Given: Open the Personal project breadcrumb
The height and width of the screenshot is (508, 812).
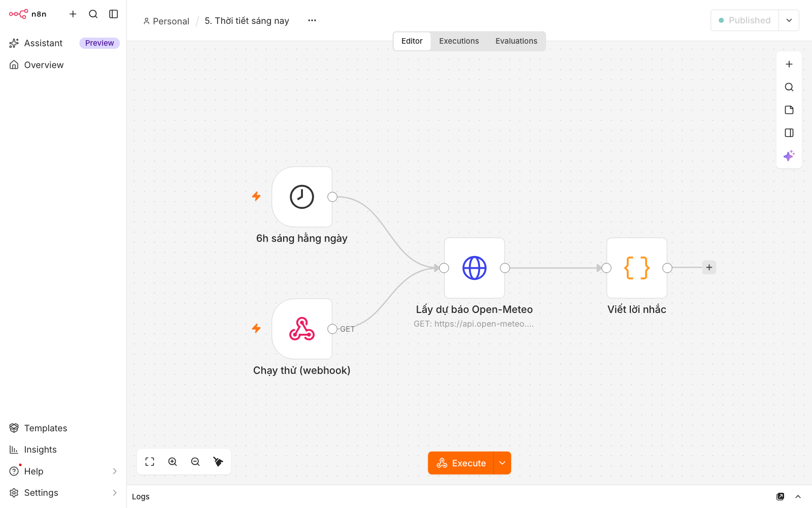Looking at the screenshot, I should click(x=166, y=21).
